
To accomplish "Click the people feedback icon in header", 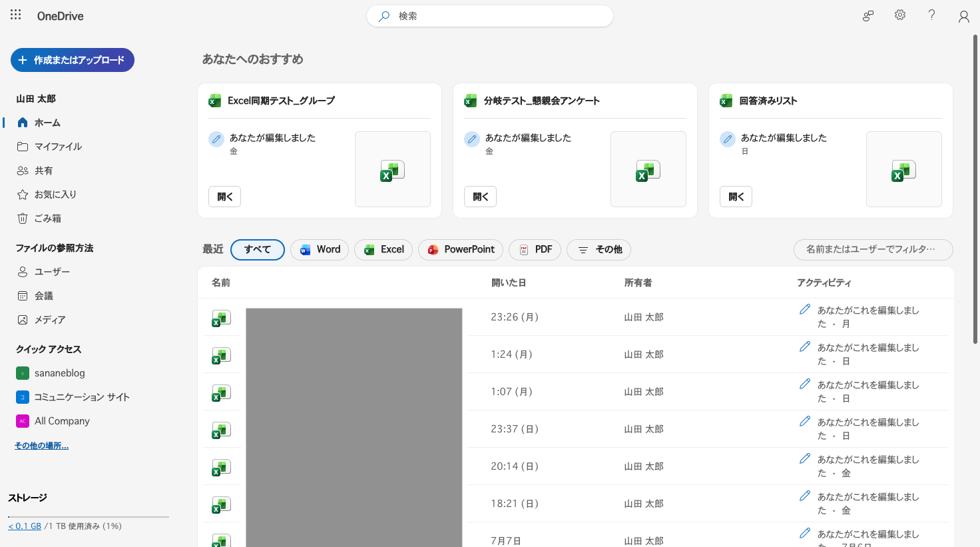I will point(868,16).
